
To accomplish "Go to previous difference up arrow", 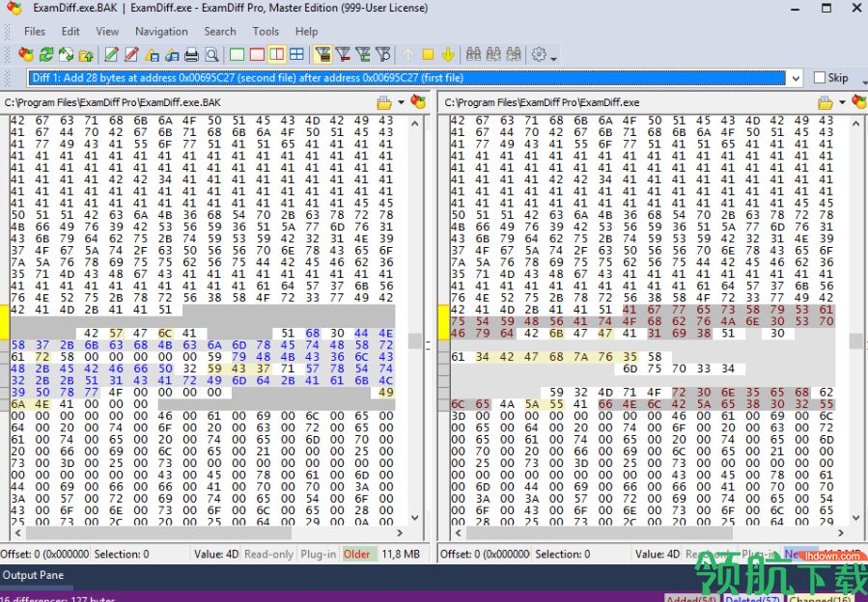I will (x=408, y=54).
